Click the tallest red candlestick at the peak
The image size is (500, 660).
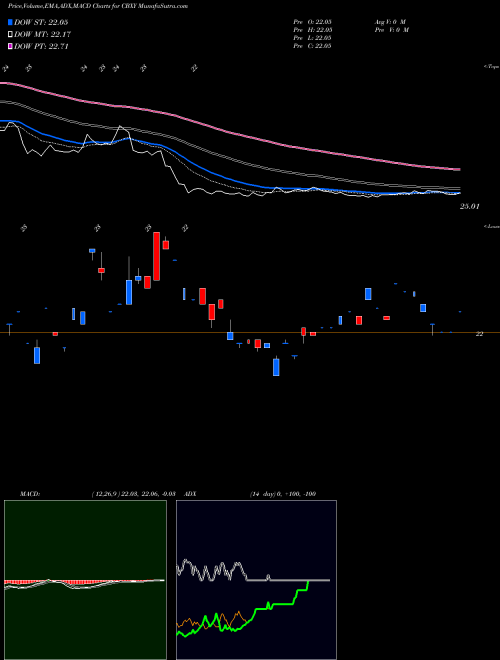(x=156, y=256)
